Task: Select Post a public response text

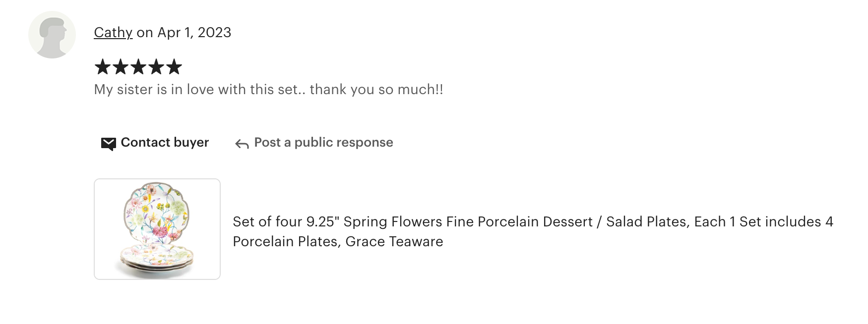Action: tap(323, 143)
